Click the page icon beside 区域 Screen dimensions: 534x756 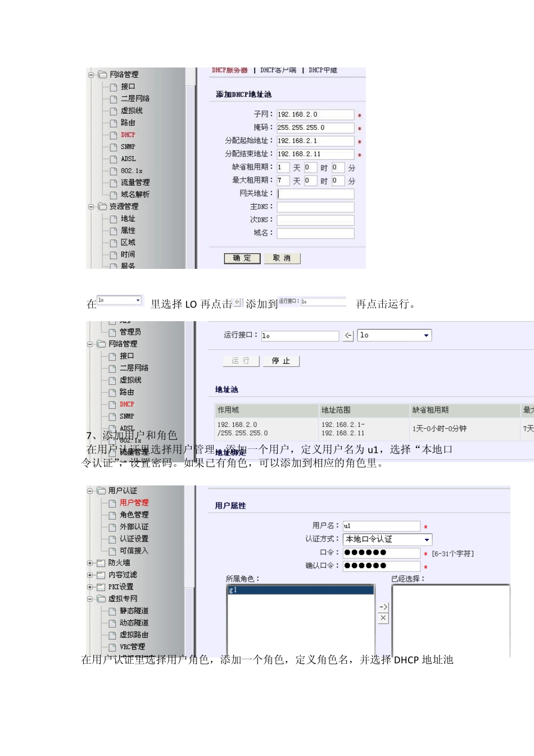pyautogui.click(x=114, y=242)
